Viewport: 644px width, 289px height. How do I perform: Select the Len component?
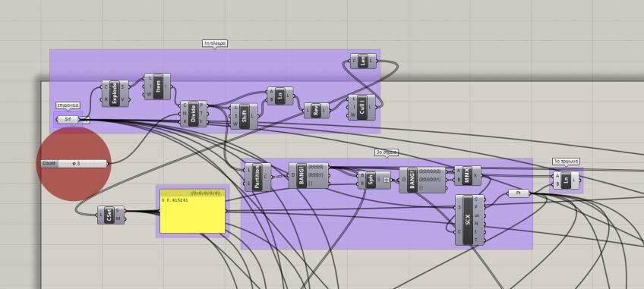click(363, 61)
